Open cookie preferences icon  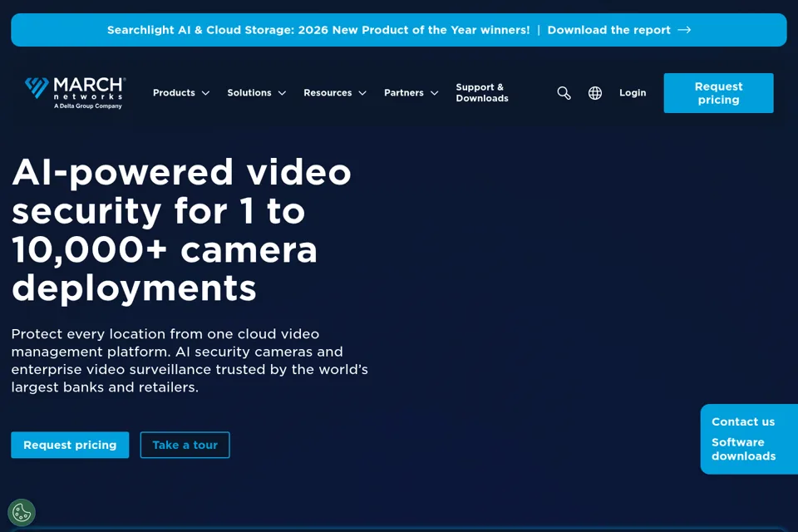(22, 512)
